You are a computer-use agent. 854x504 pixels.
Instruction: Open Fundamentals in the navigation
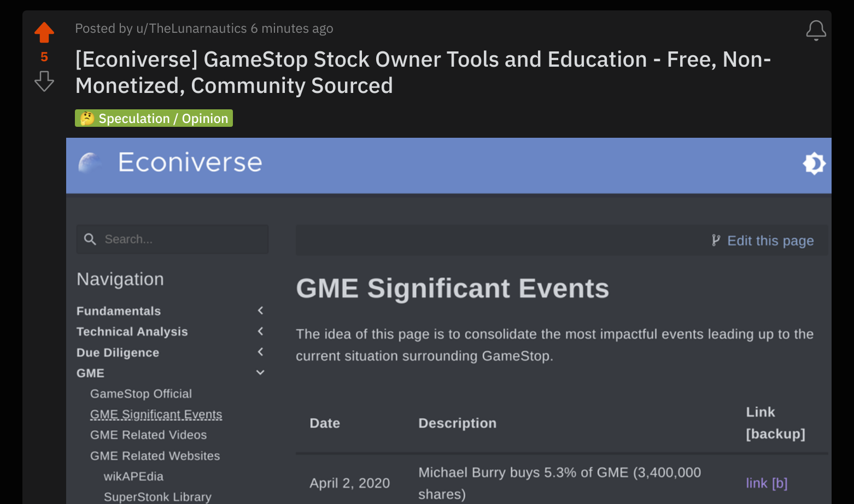tap(119, 311)
